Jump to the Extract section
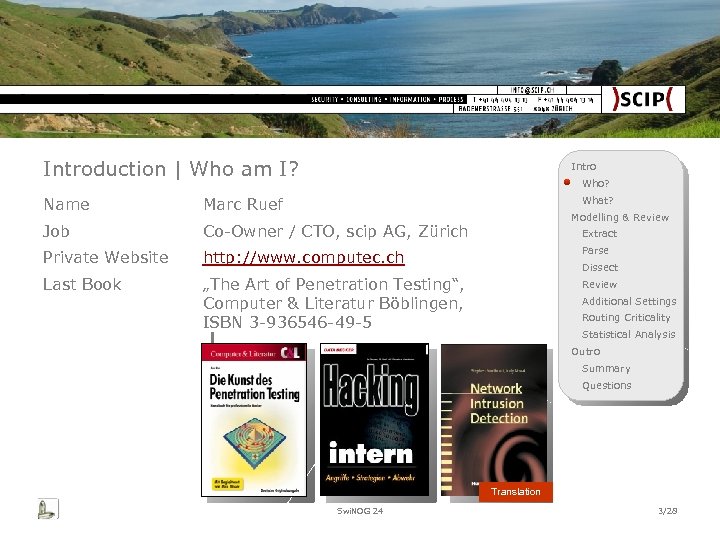Viewport: 720px width, 540px height. tap(599, 234)
